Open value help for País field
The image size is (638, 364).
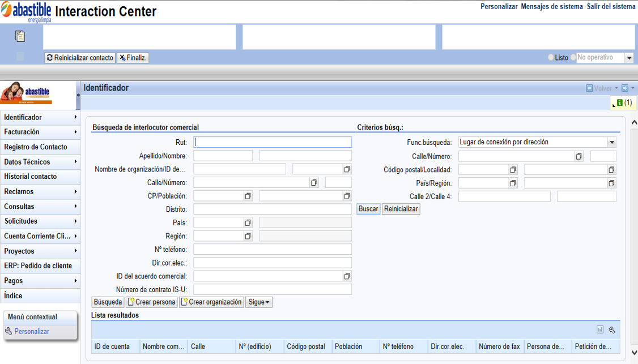click(x=248, y=223)
